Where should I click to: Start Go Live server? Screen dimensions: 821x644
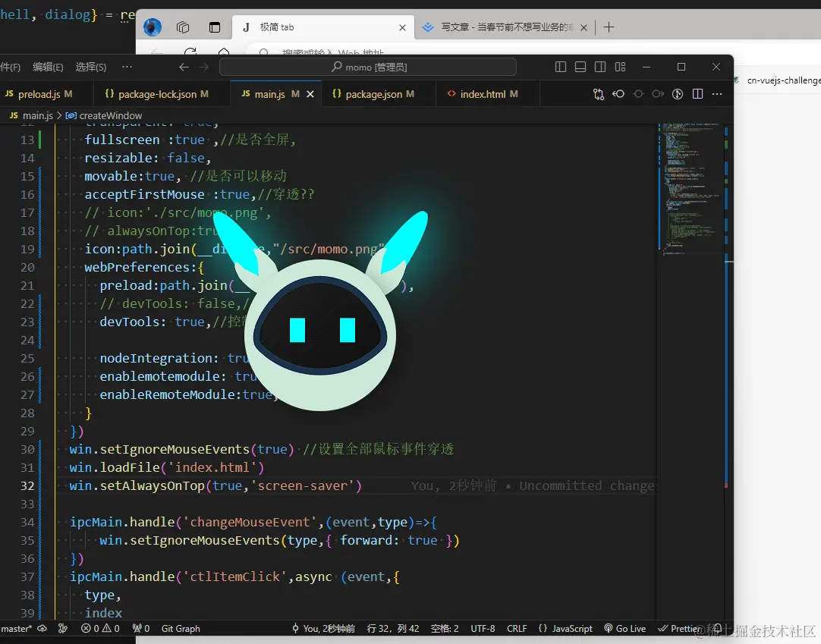[624, 629]
